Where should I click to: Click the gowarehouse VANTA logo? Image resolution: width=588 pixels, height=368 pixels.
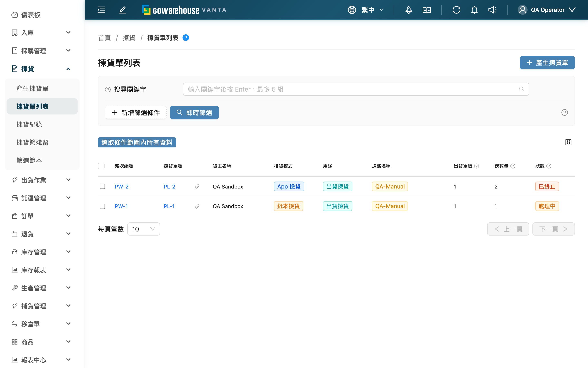coord(184,10)
